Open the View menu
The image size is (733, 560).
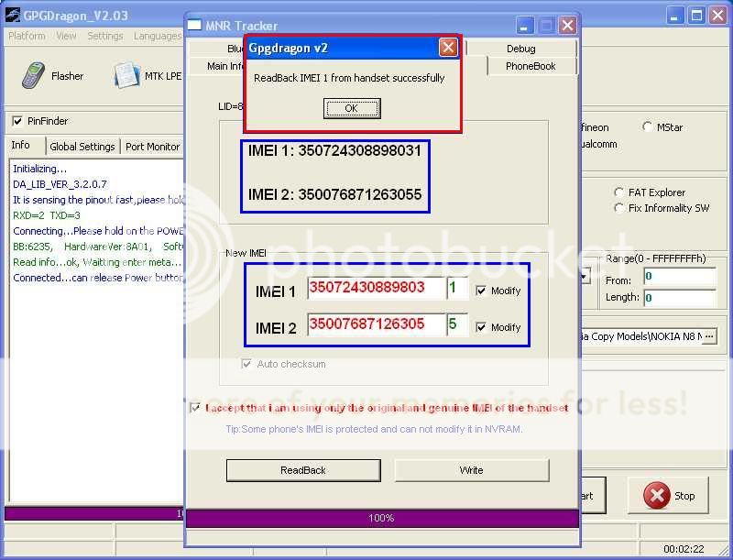66,36
